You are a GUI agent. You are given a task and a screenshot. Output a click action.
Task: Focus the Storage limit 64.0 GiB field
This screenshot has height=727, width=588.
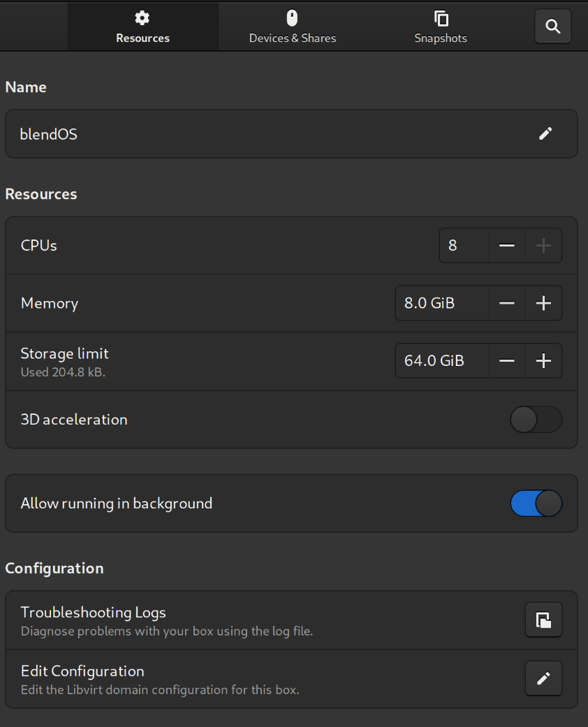pos(441,360)
